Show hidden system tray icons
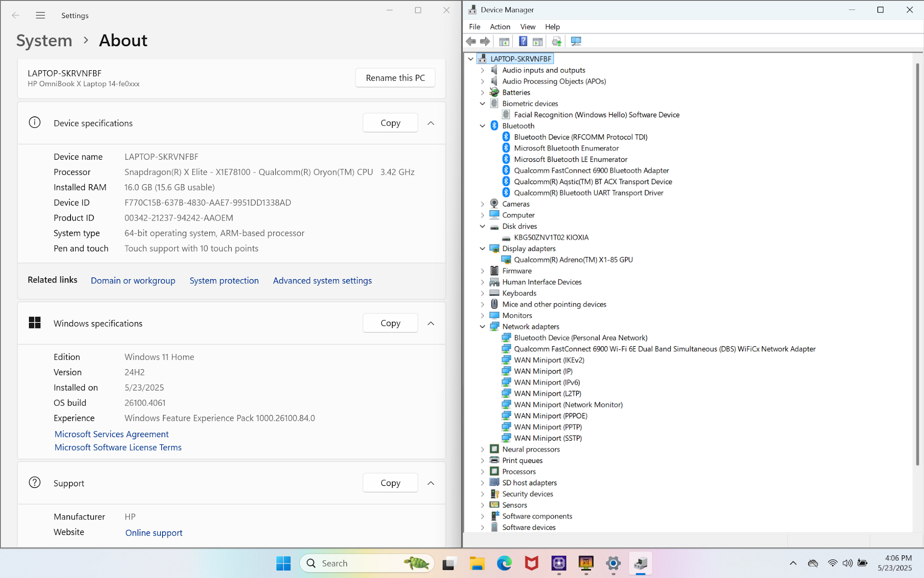The width and height of the screenshot is (924, 578). click(793, 563)
